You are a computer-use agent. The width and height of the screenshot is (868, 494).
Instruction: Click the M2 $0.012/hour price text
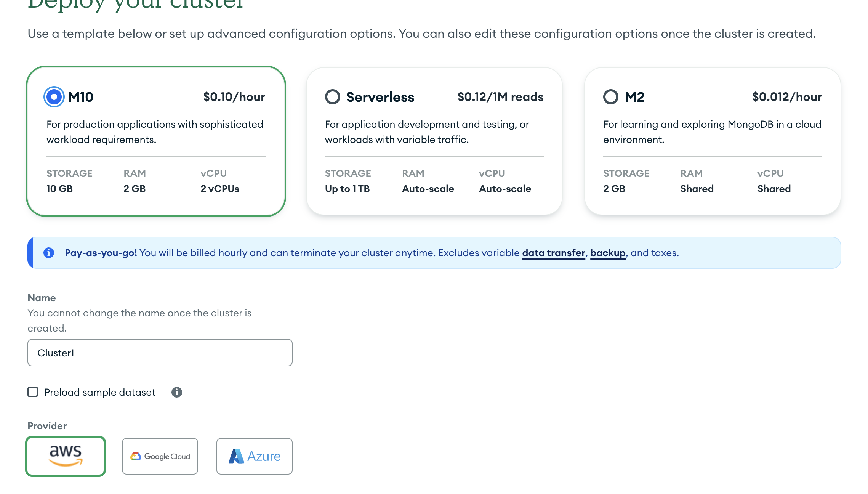click(787, 97)
